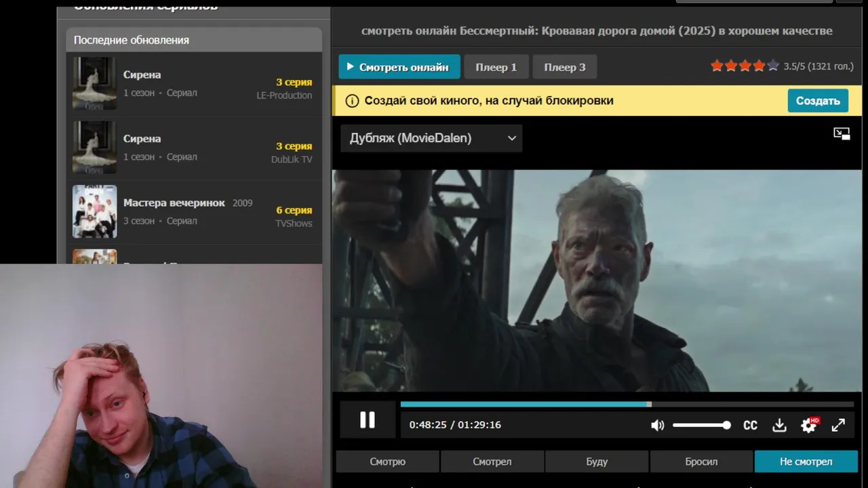Open Сирена LE-Production update entry
Screen dimensions: 868x488
click(x=193, y=84)
